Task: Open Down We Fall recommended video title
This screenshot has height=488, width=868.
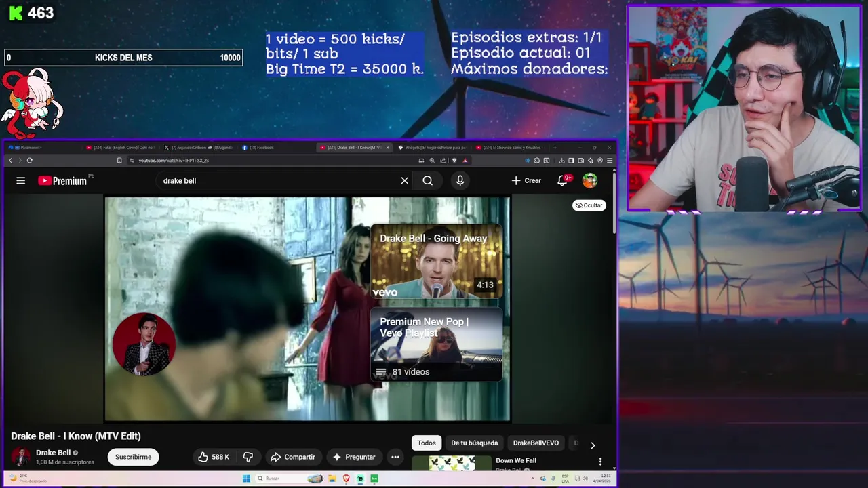Action: pos(516,460)
